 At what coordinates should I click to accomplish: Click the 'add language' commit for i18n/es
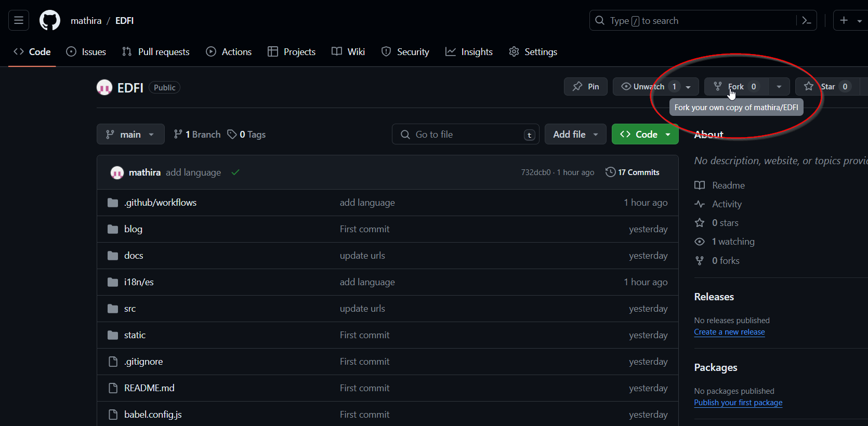(x=367, y=282)
